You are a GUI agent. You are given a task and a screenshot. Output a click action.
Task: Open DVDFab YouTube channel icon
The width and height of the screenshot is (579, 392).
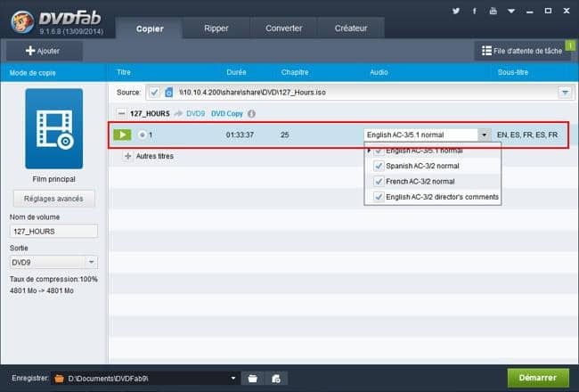pyautogui.click(x=493, y=11)
